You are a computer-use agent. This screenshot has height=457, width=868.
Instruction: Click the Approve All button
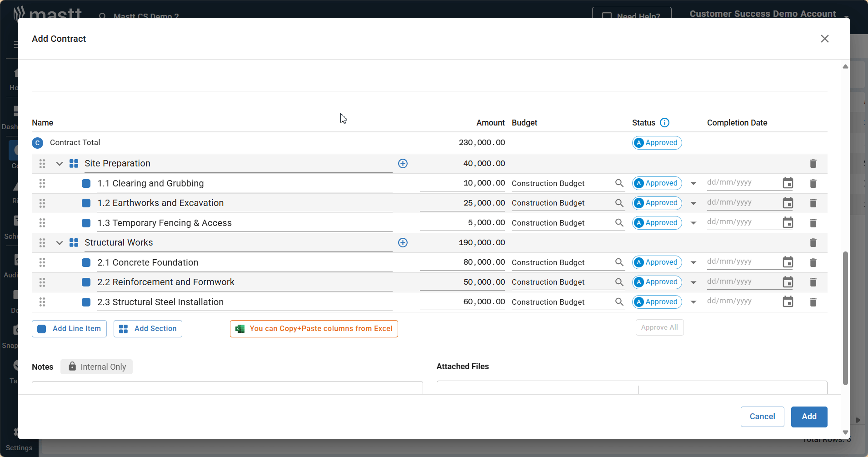659,327
